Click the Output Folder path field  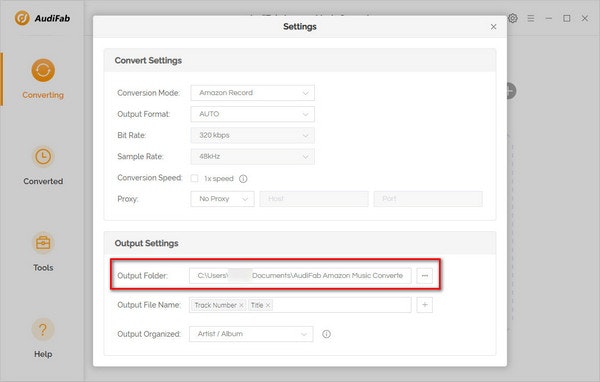coord(300,276)
